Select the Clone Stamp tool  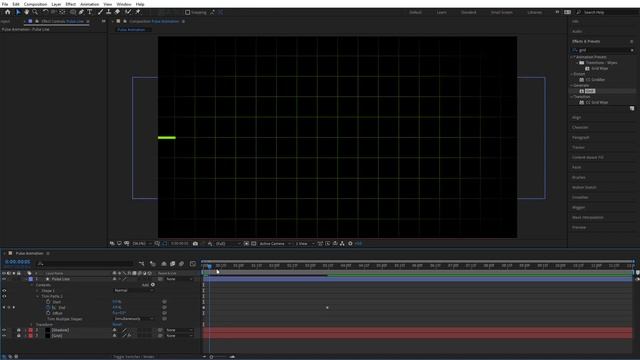109,12
